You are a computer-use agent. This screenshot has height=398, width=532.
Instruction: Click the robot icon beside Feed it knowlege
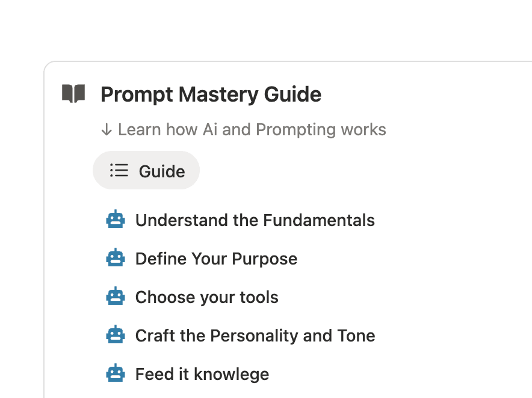click(x=116, y=373)
